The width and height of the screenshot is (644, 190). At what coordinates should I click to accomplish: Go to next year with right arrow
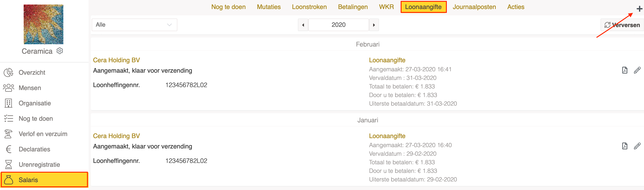click(374, 25)
